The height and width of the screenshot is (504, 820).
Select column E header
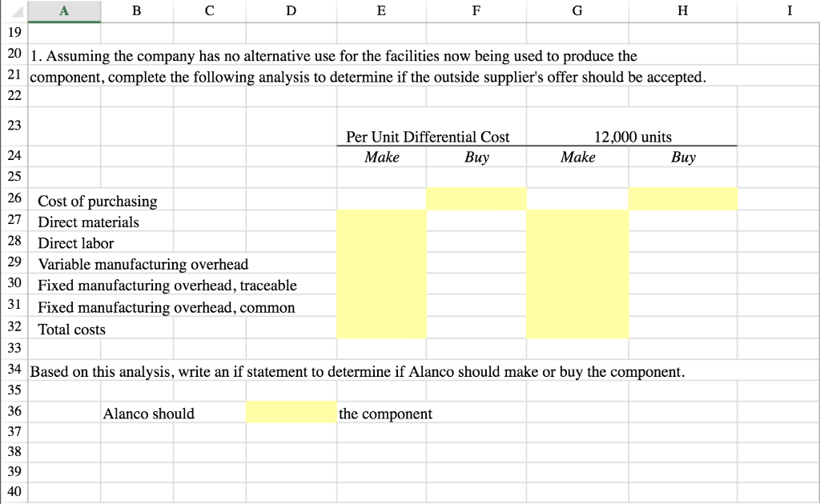(x=380, y=10)
